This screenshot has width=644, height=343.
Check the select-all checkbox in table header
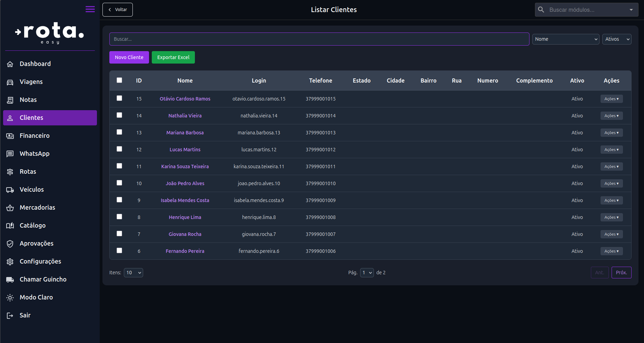(x=119, y=80)
